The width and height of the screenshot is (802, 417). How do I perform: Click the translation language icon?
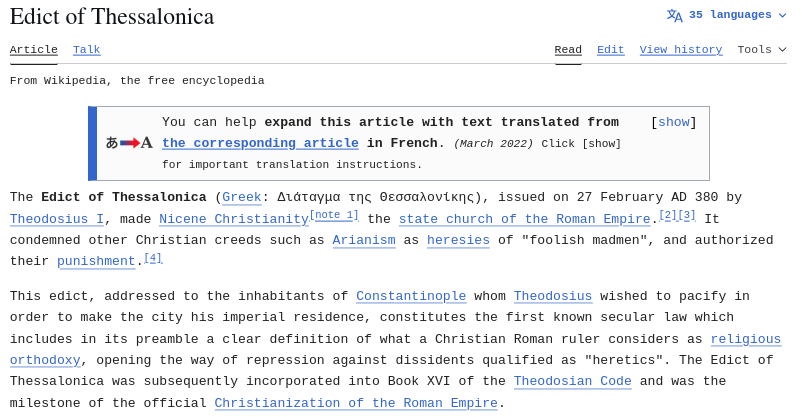point(675,15)
